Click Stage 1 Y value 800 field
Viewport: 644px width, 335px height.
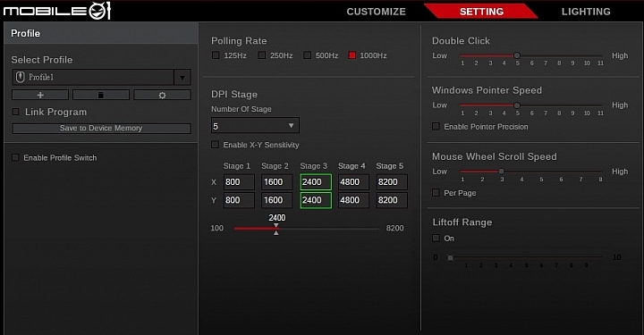click(x=239, y=200)
